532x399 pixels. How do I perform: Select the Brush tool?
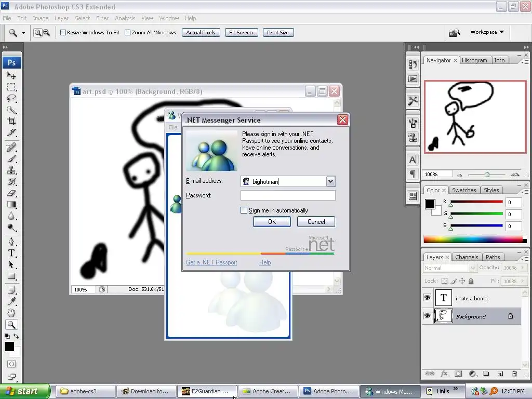coord(11,159)
